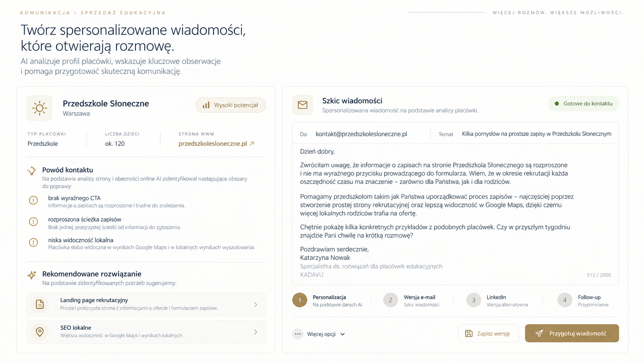644x362 pixels.
Task: Click the envelope icon beside Szkic wiadomości
Action: 302,105
